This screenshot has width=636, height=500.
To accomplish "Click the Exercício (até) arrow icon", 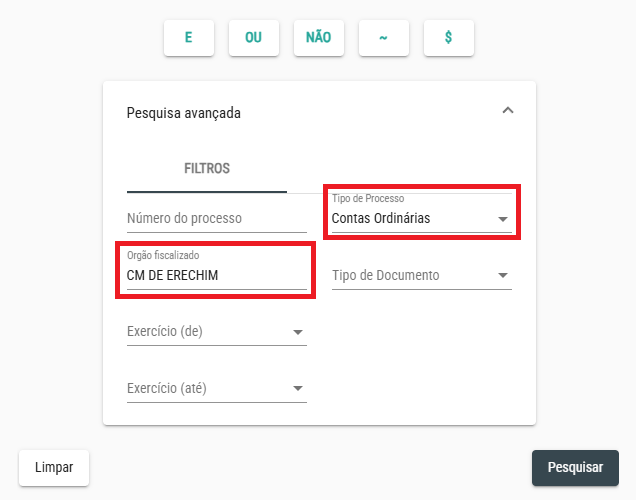I will (x=298, y=388).
